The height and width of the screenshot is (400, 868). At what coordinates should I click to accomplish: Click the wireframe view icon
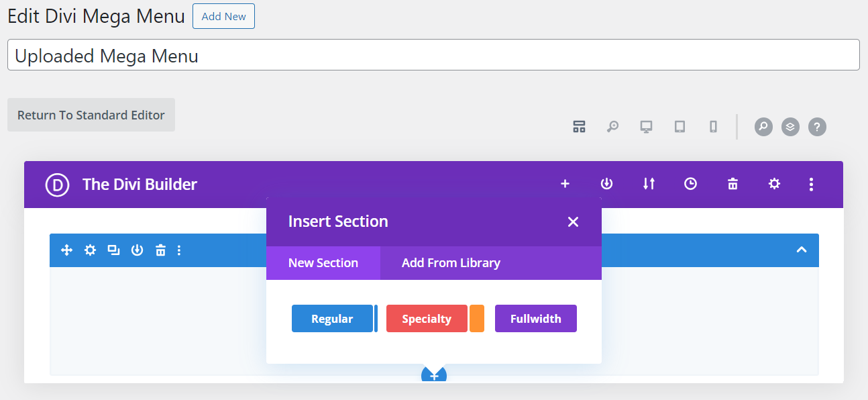(x=579, y=127)
